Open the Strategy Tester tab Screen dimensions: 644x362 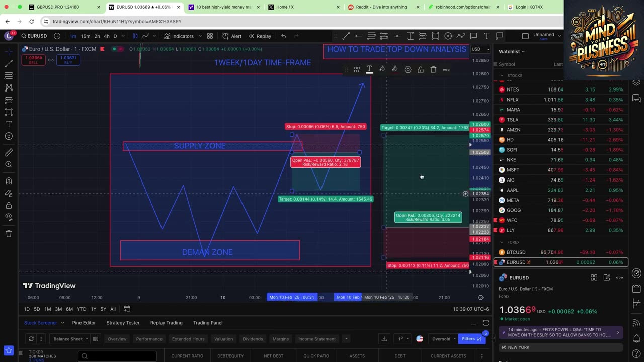pos(123,323)
